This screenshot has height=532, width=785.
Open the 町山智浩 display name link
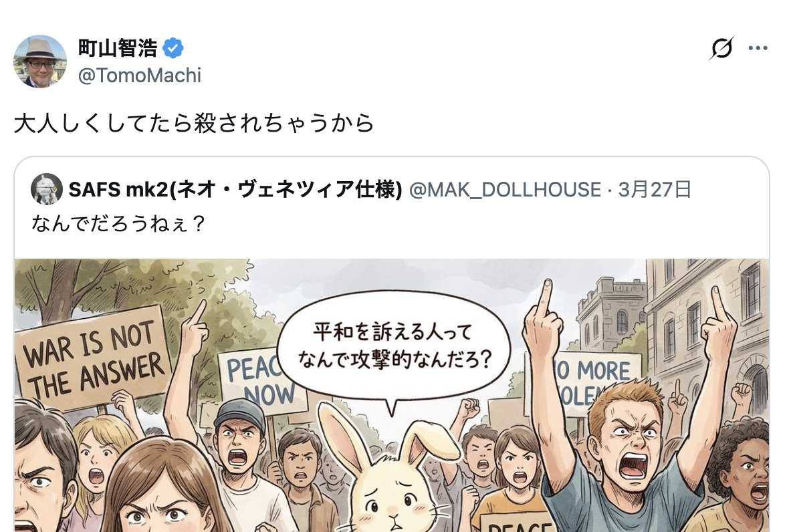point(118,49)
